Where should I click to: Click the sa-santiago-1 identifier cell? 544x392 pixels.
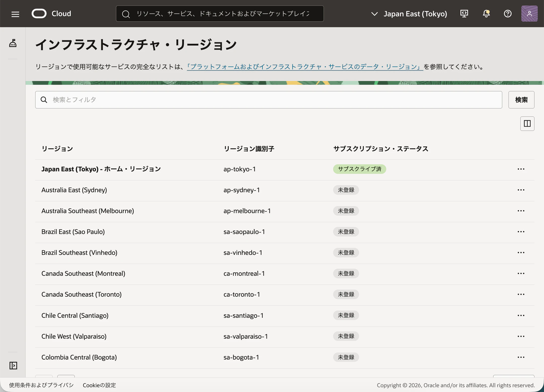244,316
